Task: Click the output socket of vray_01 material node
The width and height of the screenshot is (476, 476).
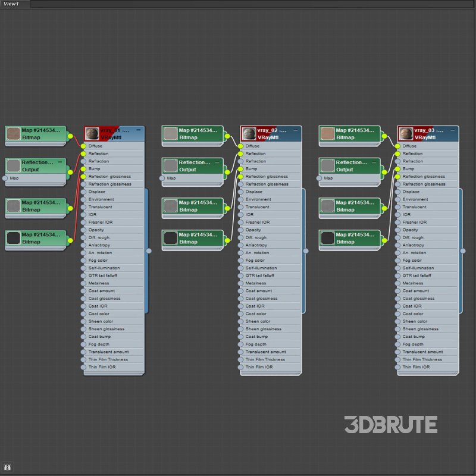Action: click(149, 250)
